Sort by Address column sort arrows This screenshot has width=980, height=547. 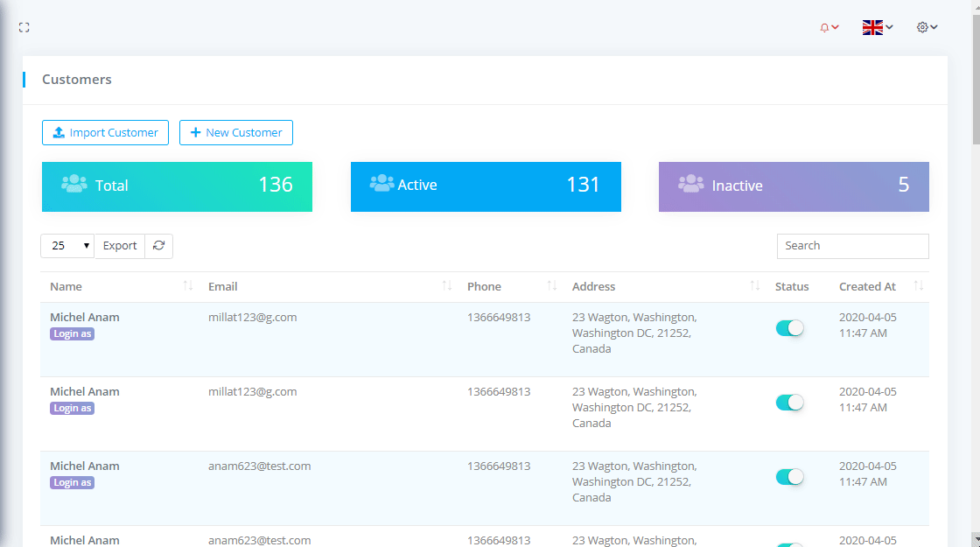(x=755, y=286)
